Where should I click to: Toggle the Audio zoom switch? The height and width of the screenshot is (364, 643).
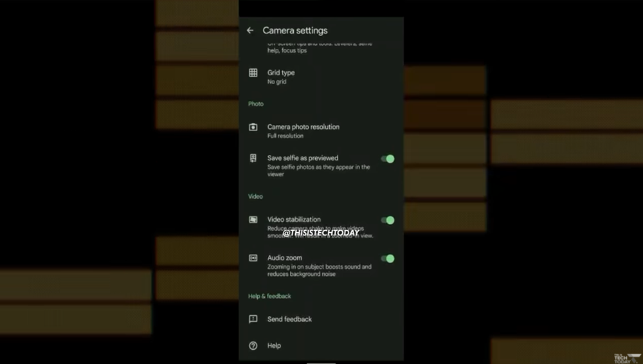(388, 259)
